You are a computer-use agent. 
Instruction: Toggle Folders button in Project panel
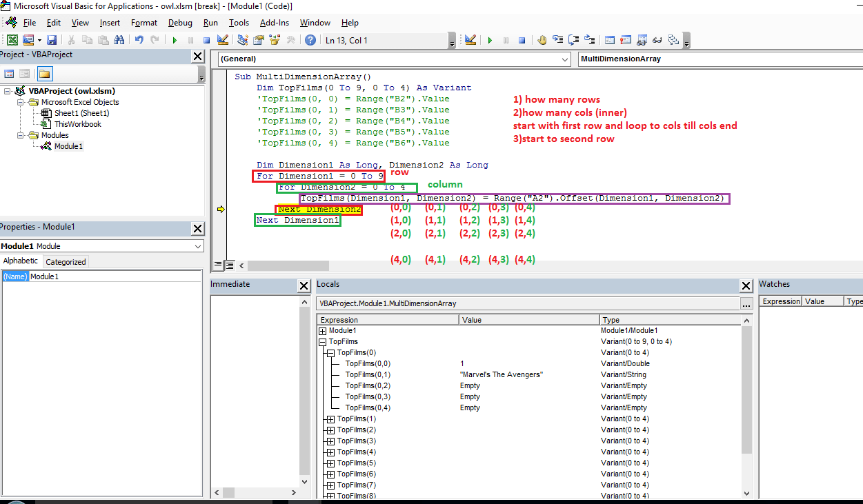pyautogui.click(x=44, y=74)
